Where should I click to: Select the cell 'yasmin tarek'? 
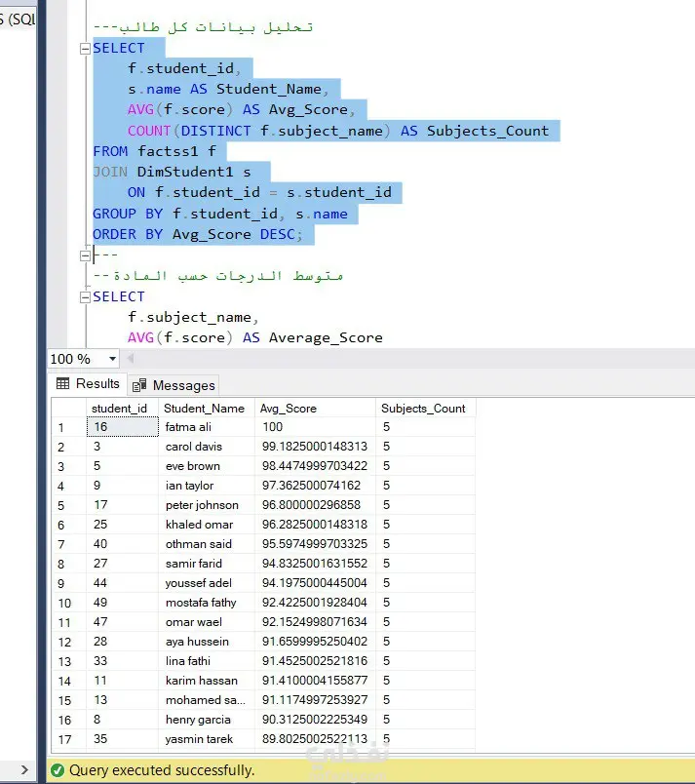point(207,739)
